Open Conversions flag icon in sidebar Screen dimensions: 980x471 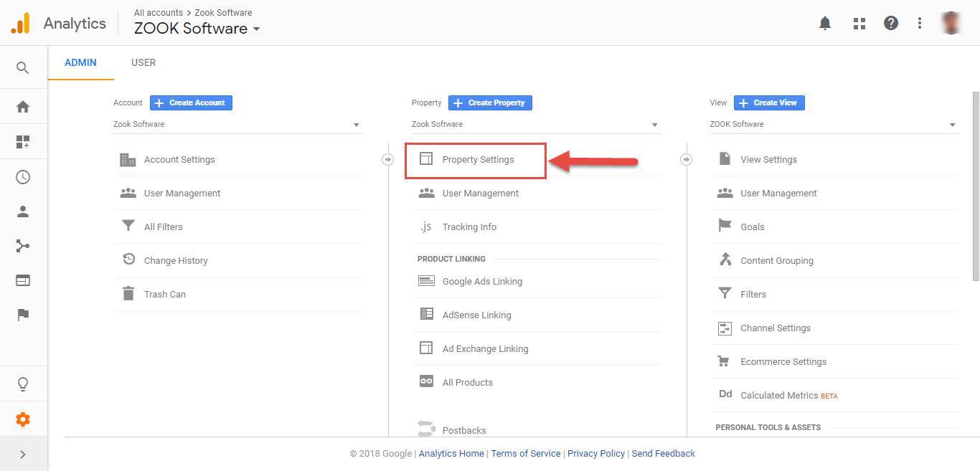click(x=23, y=315)
